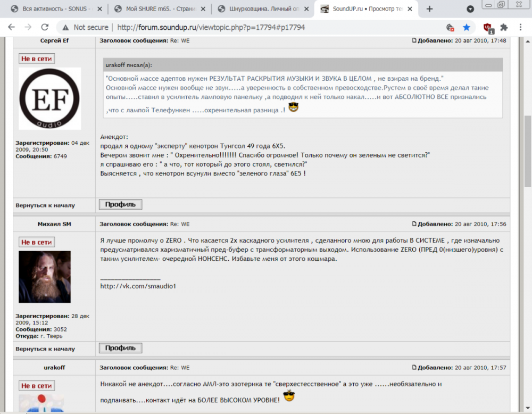Click the 'Не в сети' badge under Сергей Ef
The height and width of the screenshot is (414, 532).
36,59
